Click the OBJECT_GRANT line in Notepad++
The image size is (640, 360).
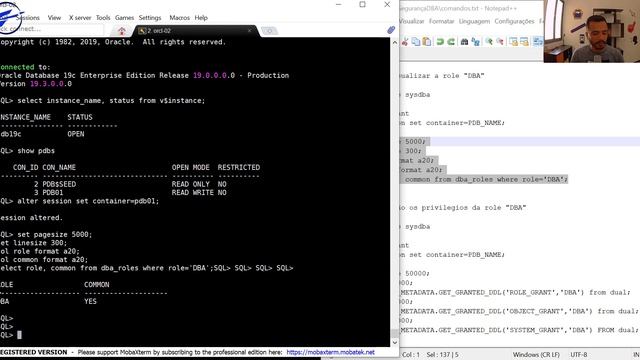519,311
